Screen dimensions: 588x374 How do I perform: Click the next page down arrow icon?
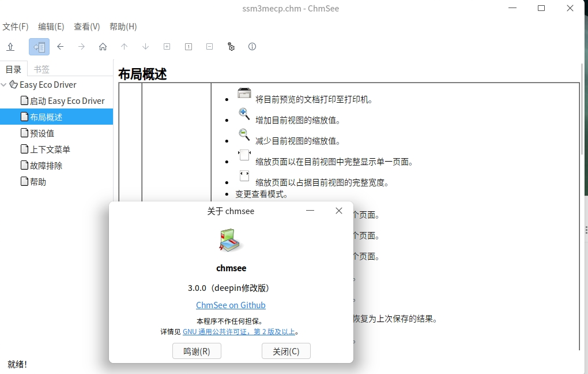(x=145, y=47)
